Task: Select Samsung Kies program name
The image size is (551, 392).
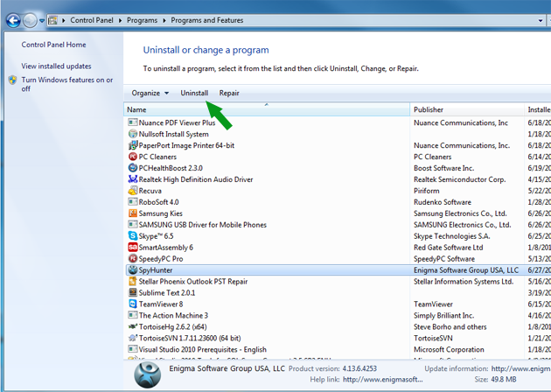Action: pos(161,213)
